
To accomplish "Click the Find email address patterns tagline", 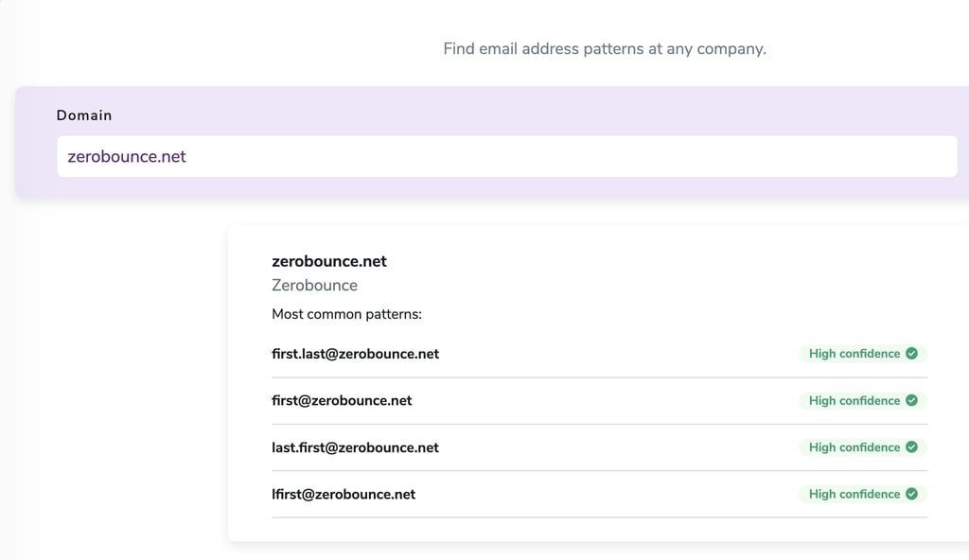I will click(x=605, y=49).
